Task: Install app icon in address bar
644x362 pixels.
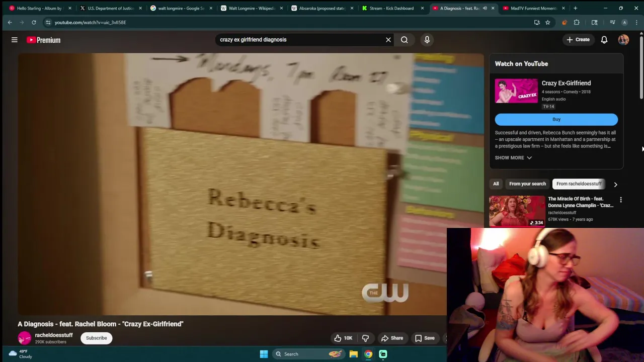Action: tap(537, 22)
